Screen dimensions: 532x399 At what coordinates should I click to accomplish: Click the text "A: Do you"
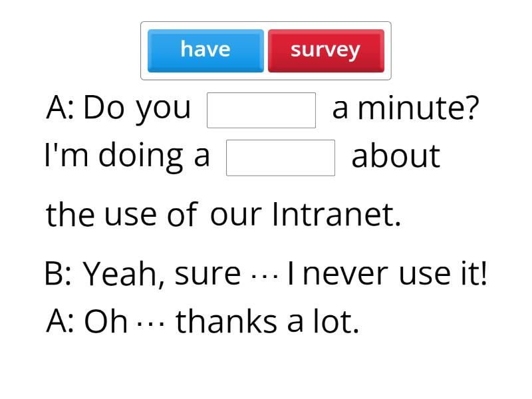[118, 108]
